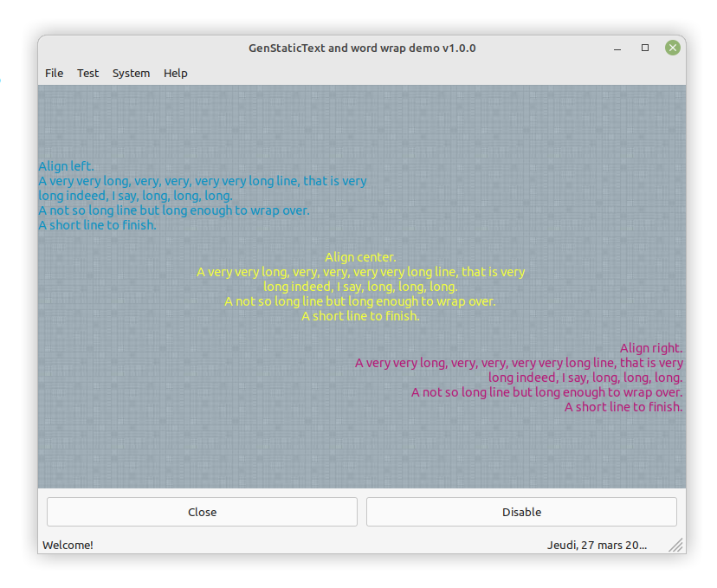Click the window title bar text

click(x=362, y=48)
